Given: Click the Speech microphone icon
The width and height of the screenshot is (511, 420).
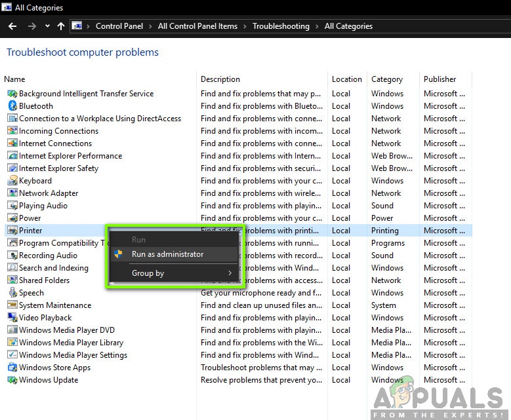Looking at the screenshot, I should (x=12, y=293).
